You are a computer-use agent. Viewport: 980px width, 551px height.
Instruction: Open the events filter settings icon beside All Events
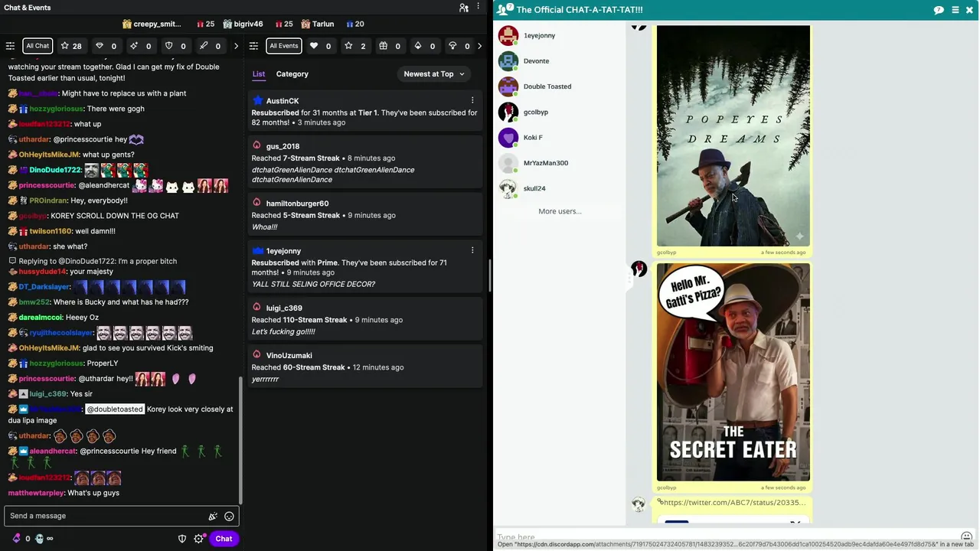click(x=253, y=46)
